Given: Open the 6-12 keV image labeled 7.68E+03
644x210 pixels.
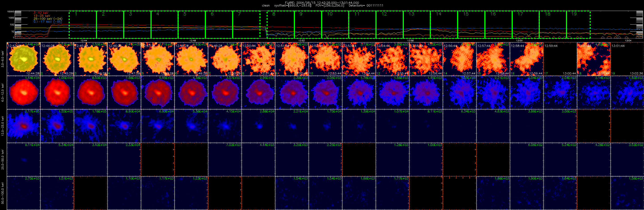Looking at the screenshot, I should 124,92.
